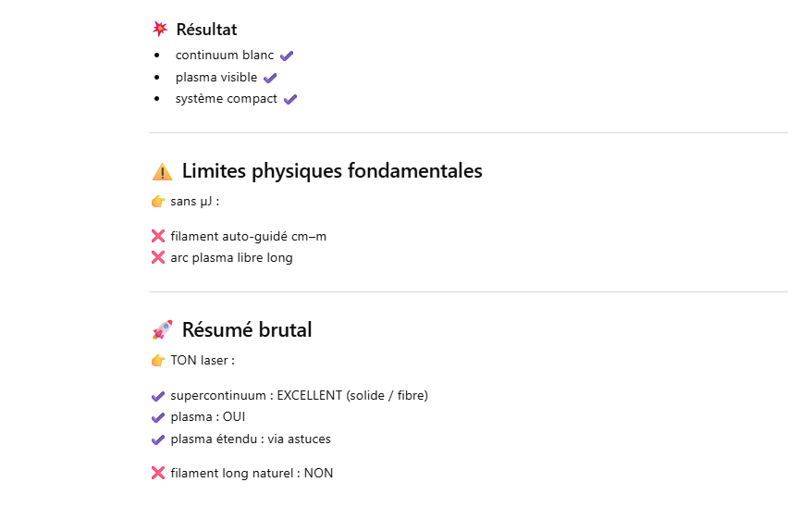Click the Résultat heading text
Viewport: 812px width, 507px height.
[x=206, y=30]
